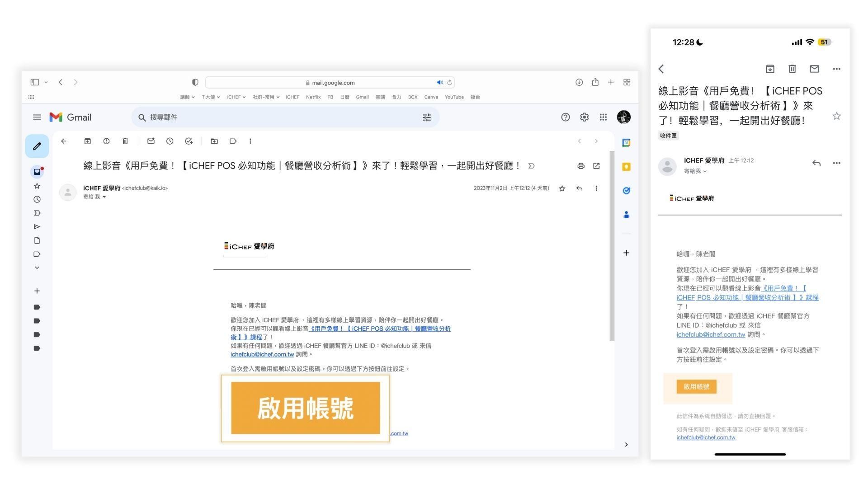Open the Google apps grid

coord(603,117)
